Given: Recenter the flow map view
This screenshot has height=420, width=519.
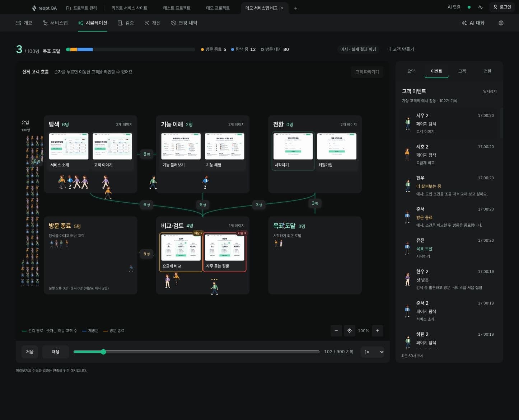Looking at the screenshot, I should tap(350, 331).
